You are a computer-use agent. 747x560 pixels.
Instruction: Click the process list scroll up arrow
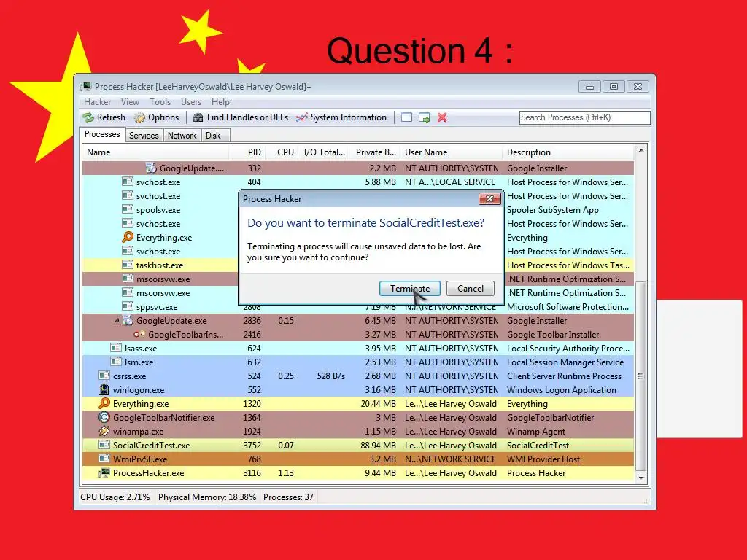pos(641,150)
